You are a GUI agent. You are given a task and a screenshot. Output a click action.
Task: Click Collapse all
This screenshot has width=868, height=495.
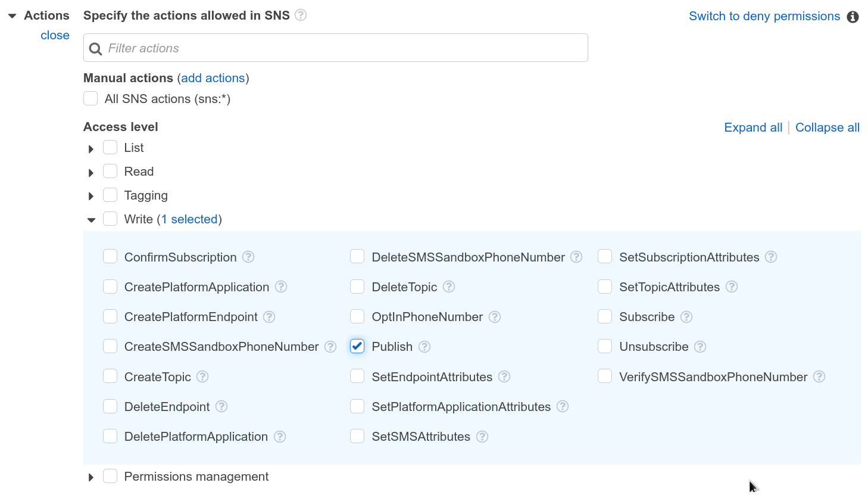pos(828,127)
